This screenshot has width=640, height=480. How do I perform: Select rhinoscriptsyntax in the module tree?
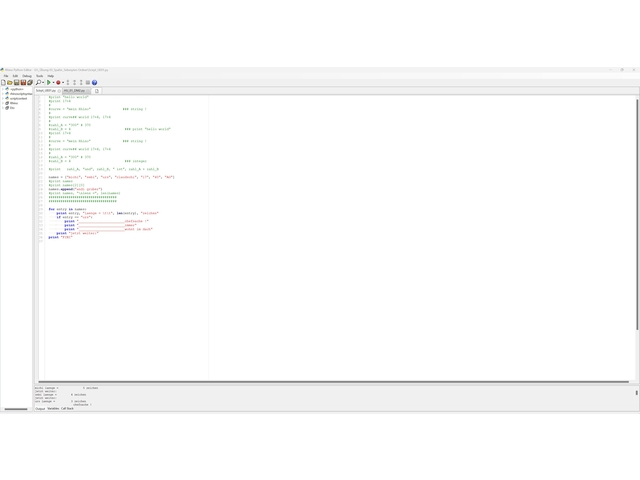point(20,93)
